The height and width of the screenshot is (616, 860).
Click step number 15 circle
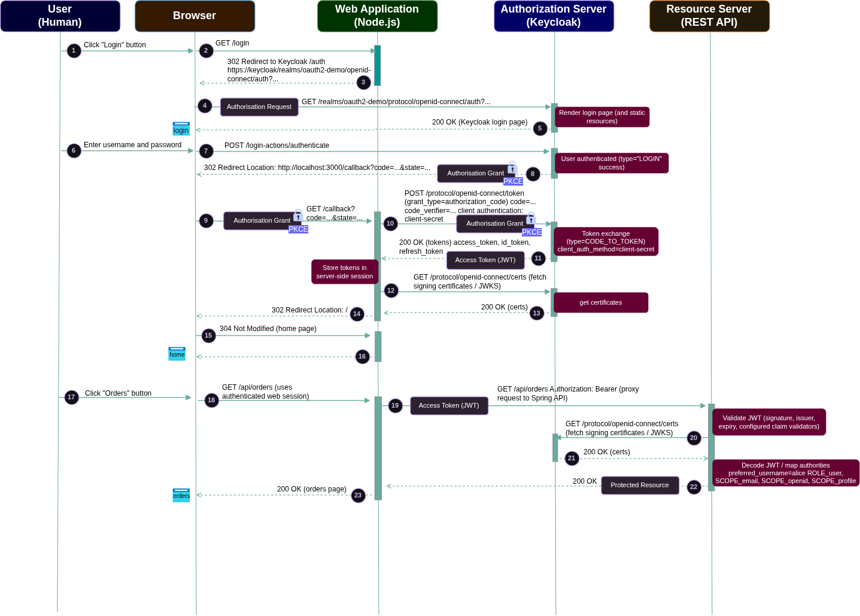click(x=208, y=336)
